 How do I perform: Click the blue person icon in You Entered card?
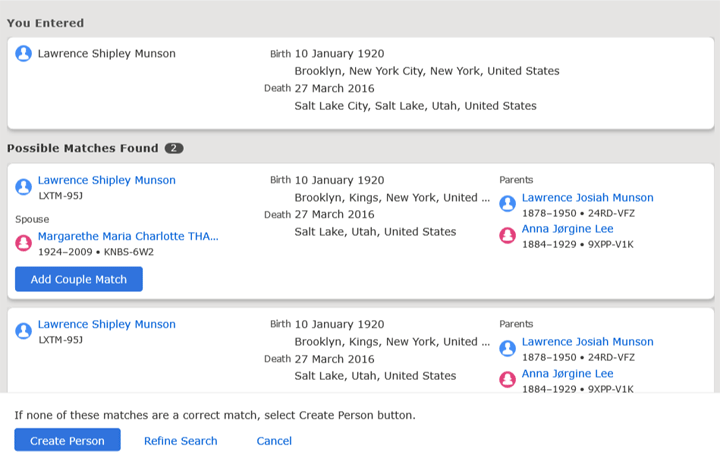tap(23, 53)
